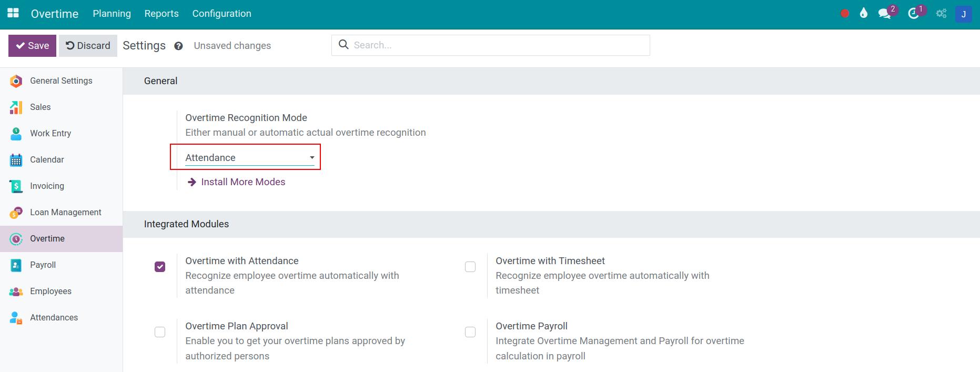Click the Settings help question mark icon
The height and width of the screenshot is (372, 980).
[x=178, y=46]
